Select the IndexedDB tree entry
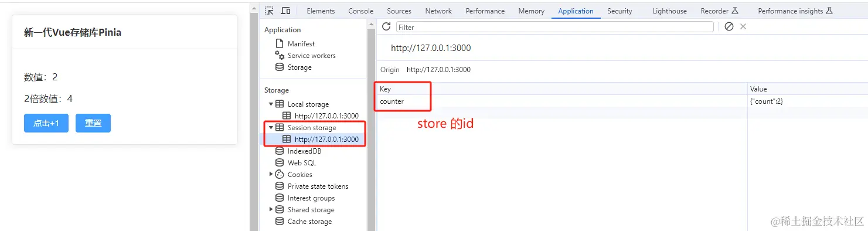868x231 pixels. [304, 151]
